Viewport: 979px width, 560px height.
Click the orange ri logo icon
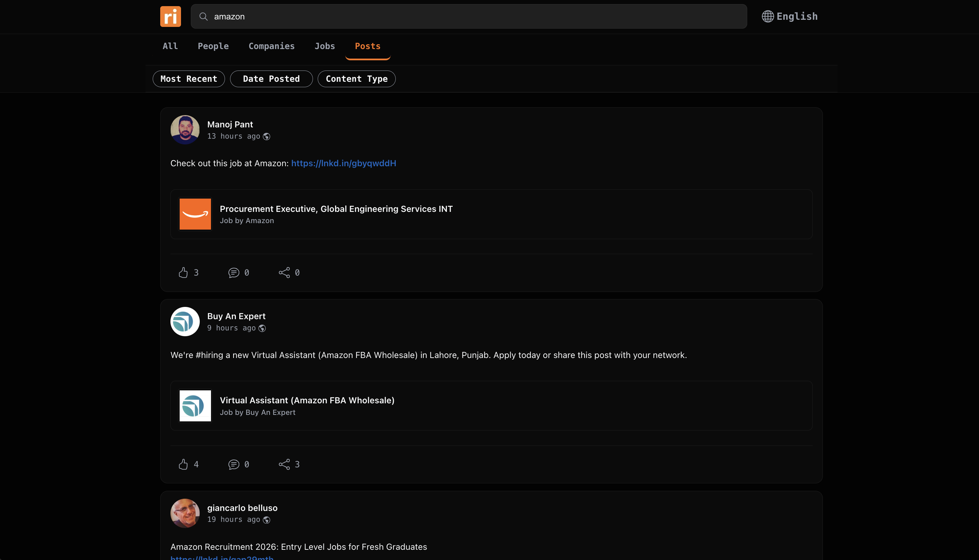[x=170, y=17]
